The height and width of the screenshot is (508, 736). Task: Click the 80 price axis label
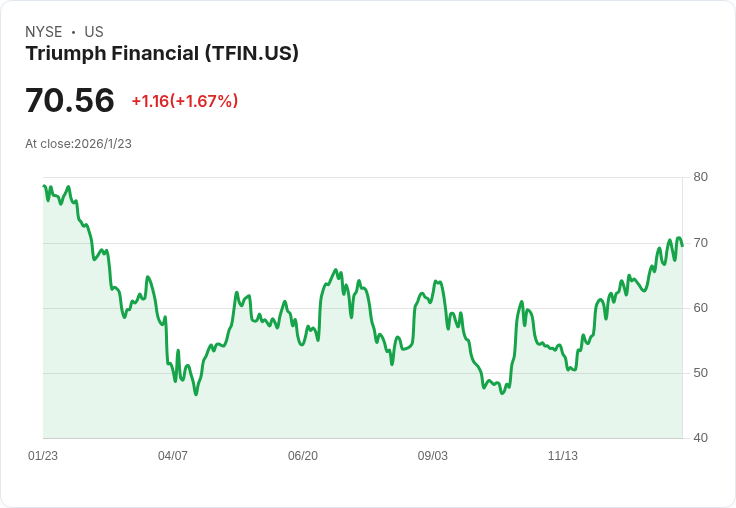pyautogui.click(x=701, y=177)
